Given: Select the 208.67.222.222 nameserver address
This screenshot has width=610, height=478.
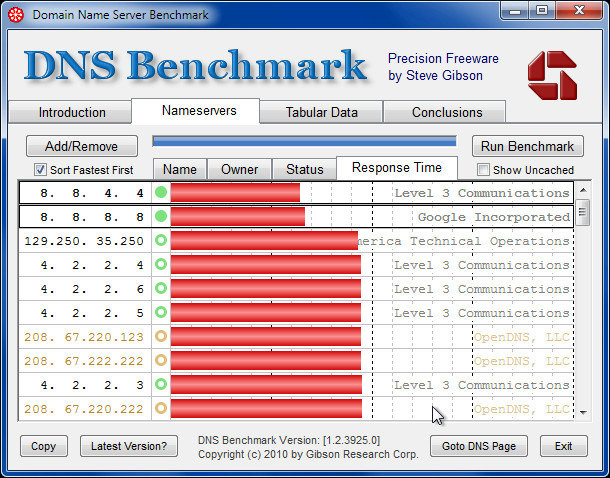Looking at the screenshot, I should point(84,361).
